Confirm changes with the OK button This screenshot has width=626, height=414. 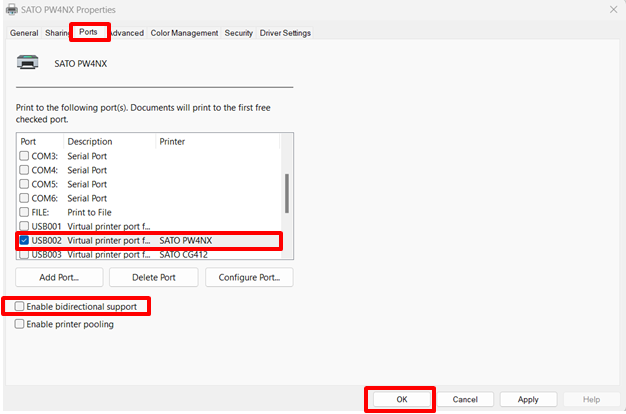pyautogui.click(x=401, y=399)
